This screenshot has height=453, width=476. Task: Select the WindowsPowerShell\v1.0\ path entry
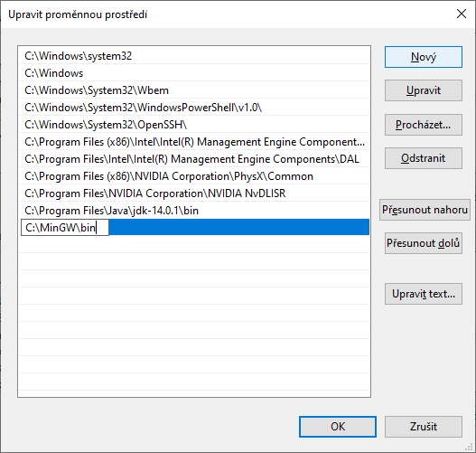coord(194,108)
